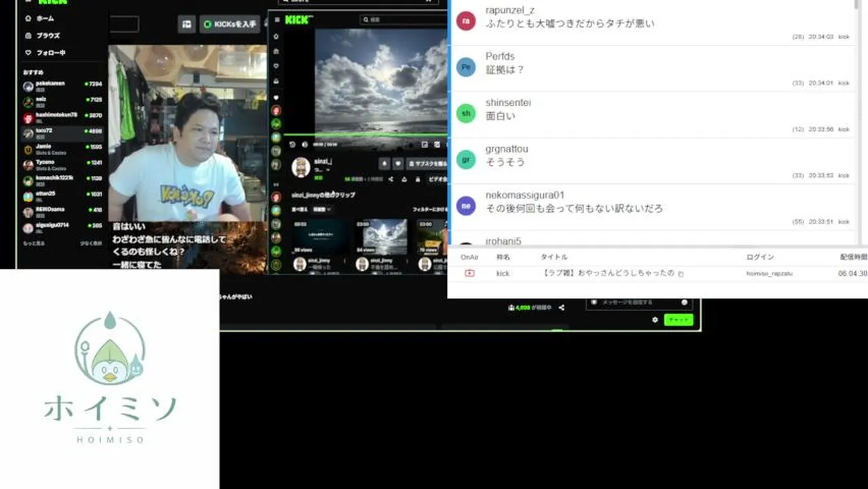868x489 pixels.
Task: Select the message ふたりとも大嘘つきだからタチが悪い
Action: point(570,24)
